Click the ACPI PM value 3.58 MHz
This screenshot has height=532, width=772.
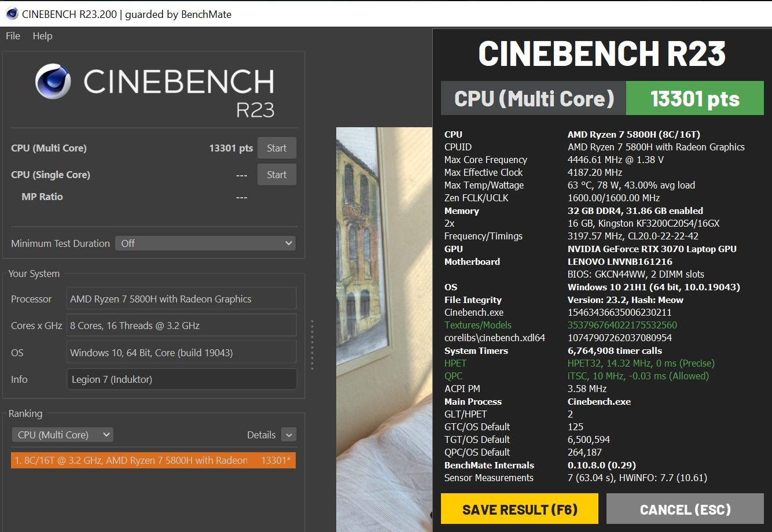(x=587, y=389)
